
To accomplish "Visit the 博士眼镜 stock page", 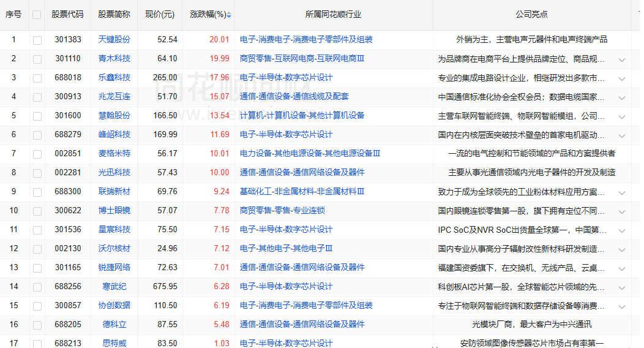I will (114, 210).
